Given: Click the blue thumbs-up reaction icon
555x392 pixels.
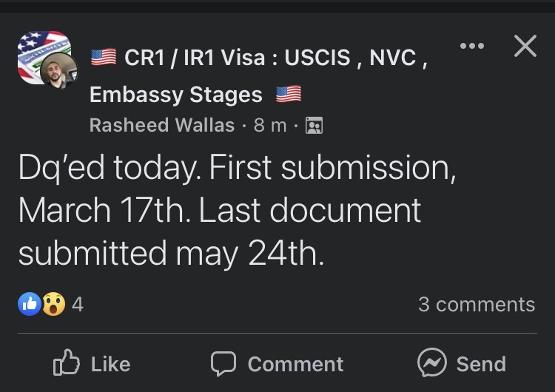Looking at the screenshot, I should [30, 304].
